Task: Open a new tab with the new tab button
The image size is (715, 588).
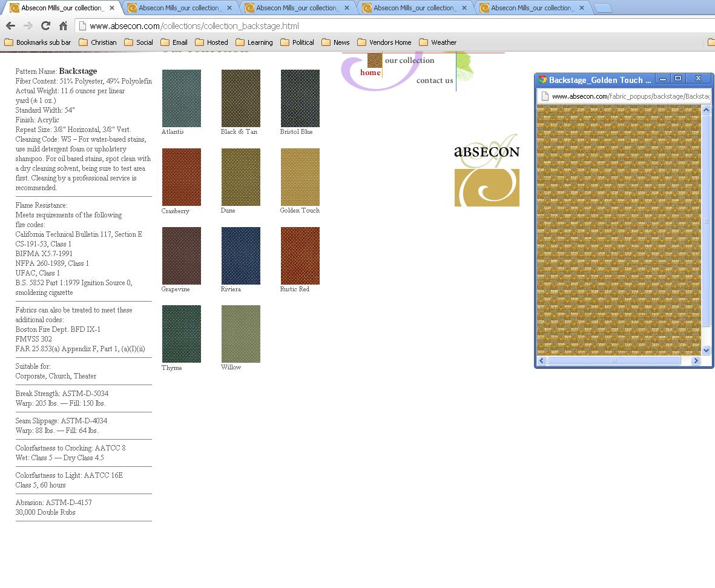Action: pyautogui.click(x=603, y=8)
